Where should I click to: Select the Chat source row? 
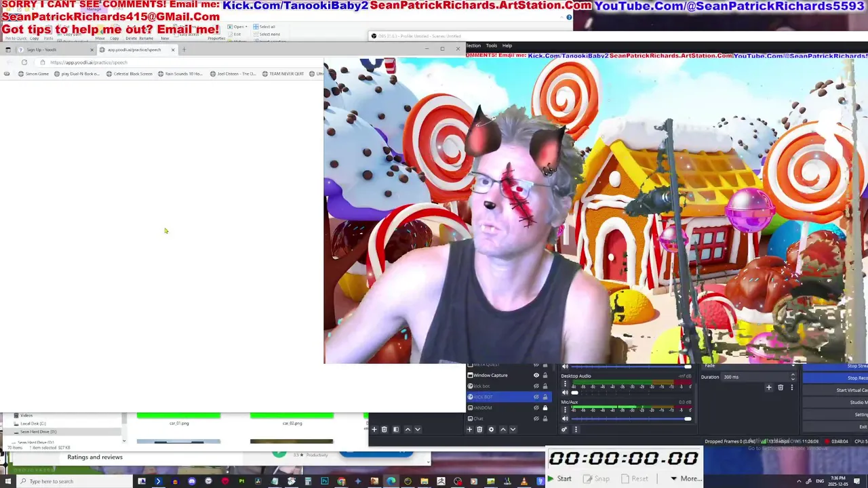point(509,419)
